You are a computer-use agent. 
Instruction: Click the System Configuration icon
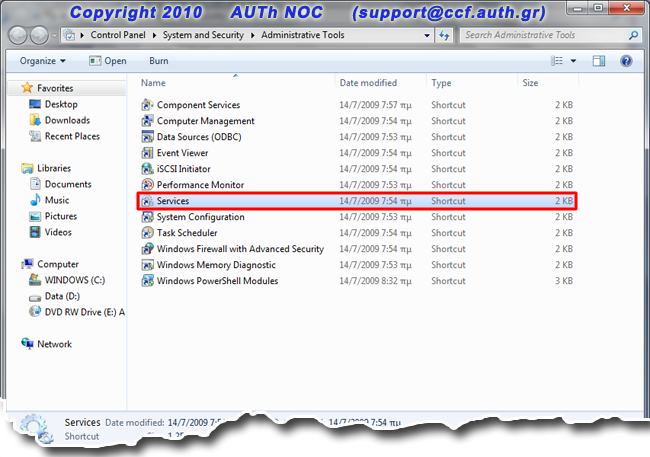coord(147,217)
